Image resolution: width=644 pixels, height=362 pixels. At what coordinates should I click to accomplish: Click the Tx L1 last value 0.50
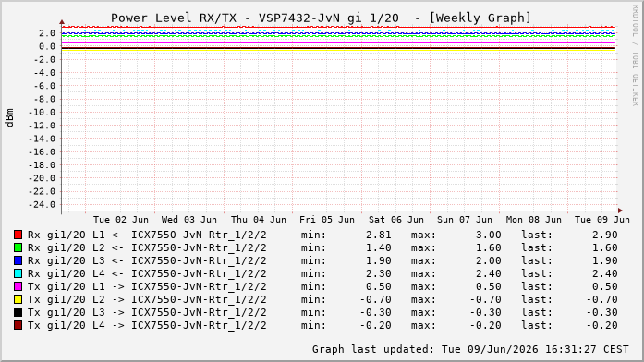click(x=605, y=286)
